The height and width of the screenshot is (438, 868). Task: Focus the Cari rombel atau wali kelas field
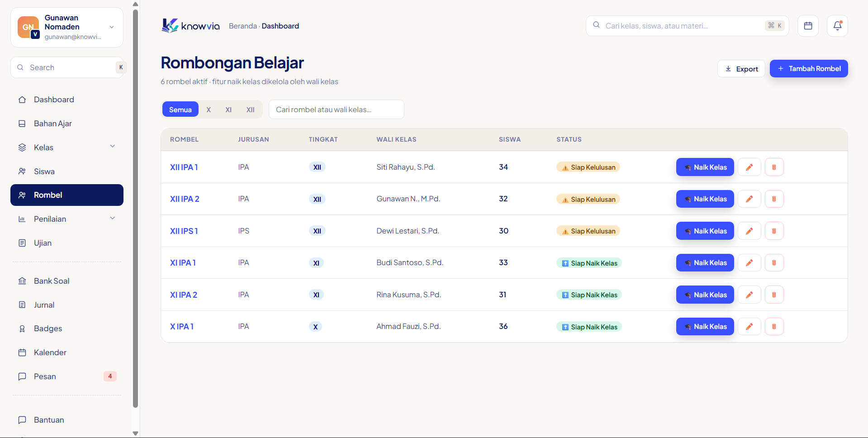[x=336, y=109]
